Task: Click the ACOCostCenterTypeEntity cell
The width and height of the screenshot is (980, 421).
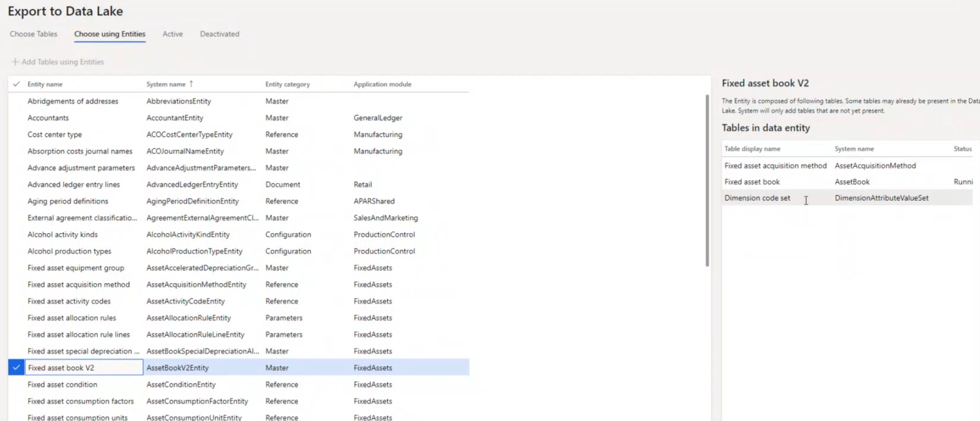Action: (x=189, y=134)
